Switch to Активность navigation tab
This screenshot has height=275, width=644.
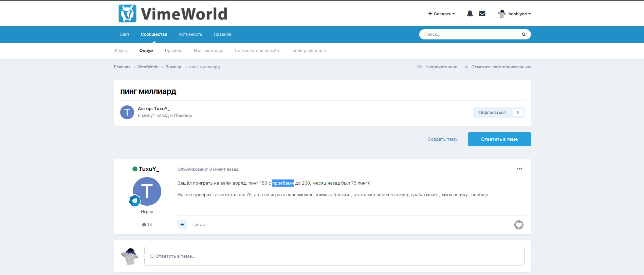190,34
